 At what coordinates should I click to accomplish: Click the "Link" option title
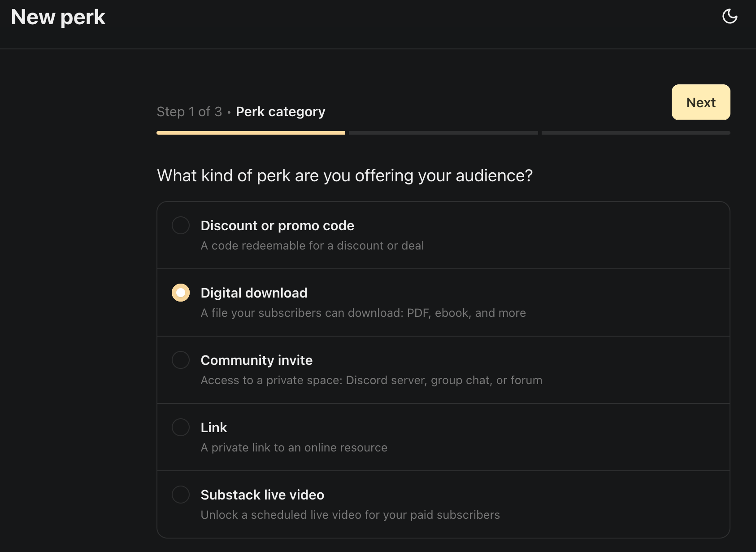pyautogui.click(x=214, y=427)
